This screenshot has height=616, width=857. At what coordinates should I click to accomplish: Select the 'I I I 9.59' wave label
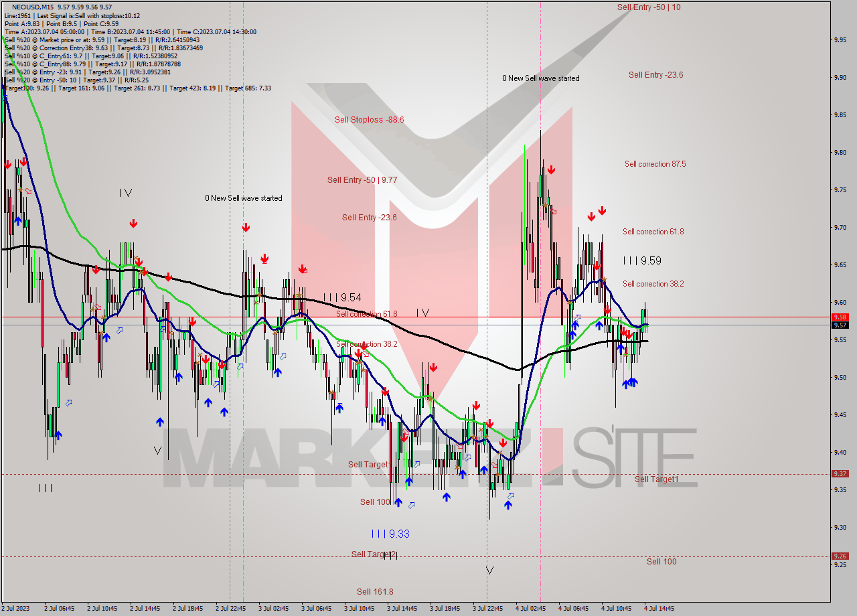point(642,260)
